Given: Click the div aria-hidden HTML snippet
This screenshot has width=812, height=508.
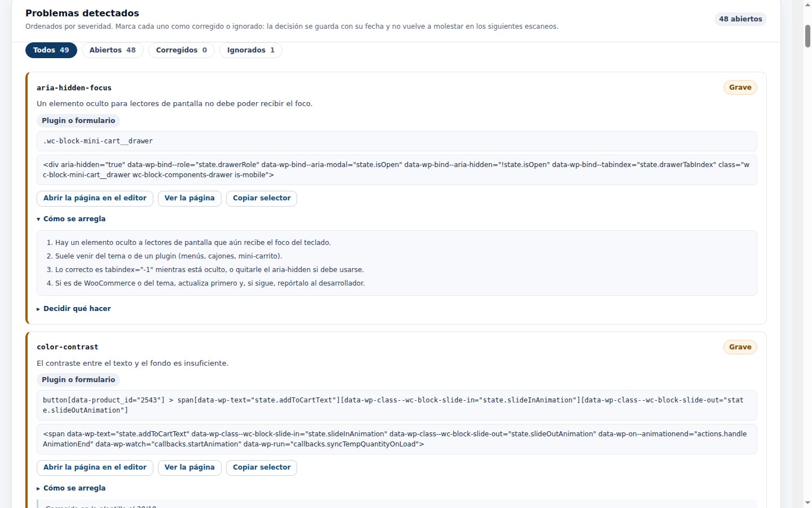Looking at the screenshot, I should coord(396,170).
